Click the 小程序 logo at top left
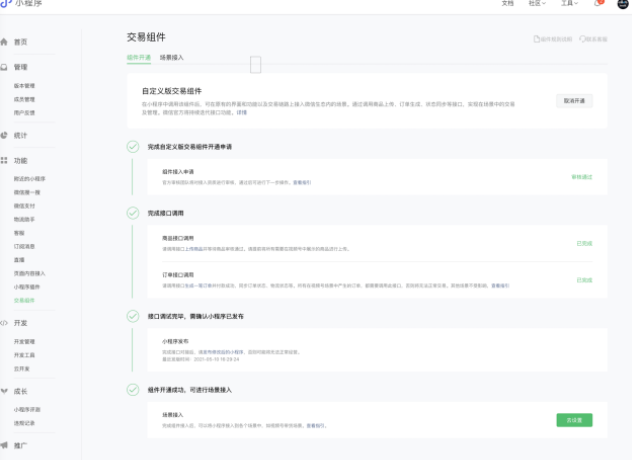Image resolution: width=632 pixels, height=460 pixels. pos(22,3)
